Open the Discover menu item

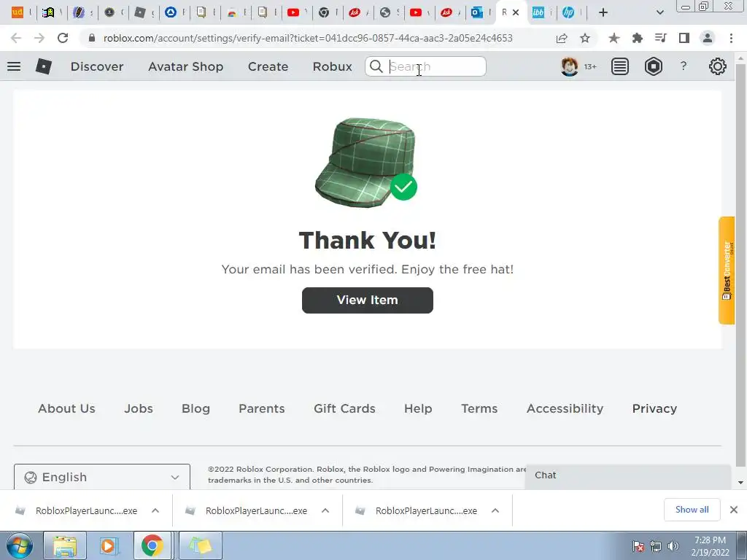click(97, 66)
